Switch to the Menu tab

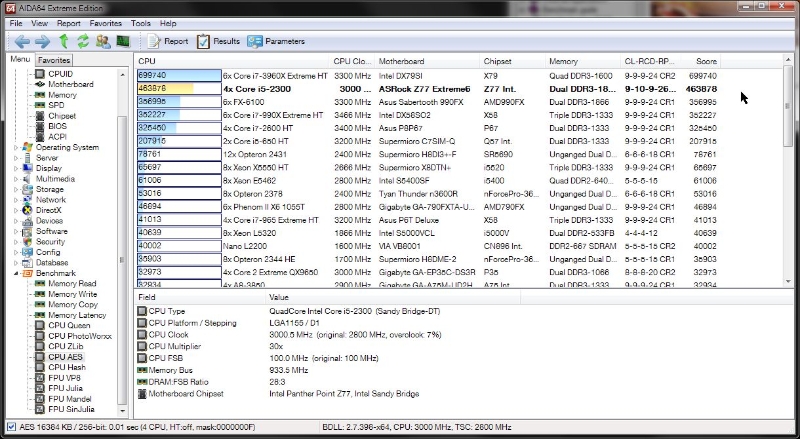[x=20, y=59]
